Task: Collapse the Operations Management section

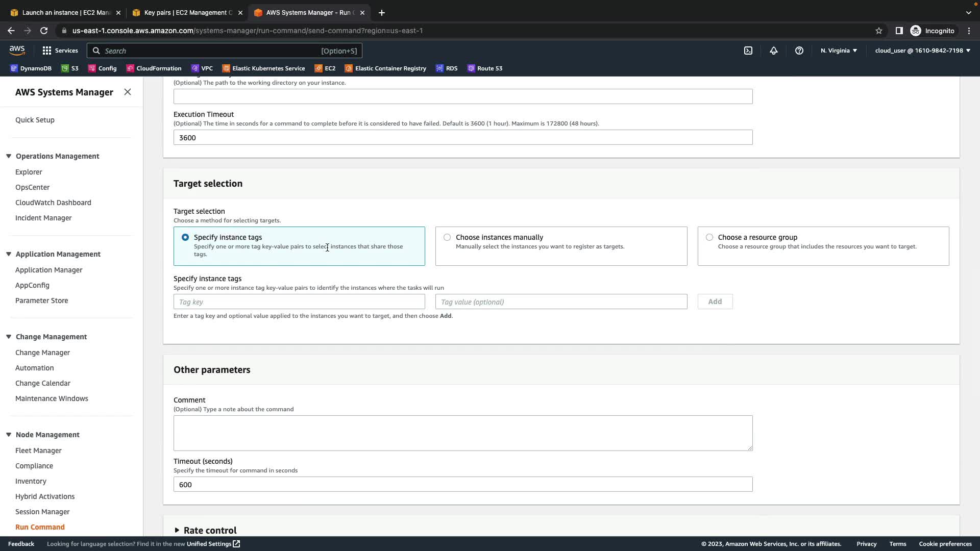Action: (9, 156)
